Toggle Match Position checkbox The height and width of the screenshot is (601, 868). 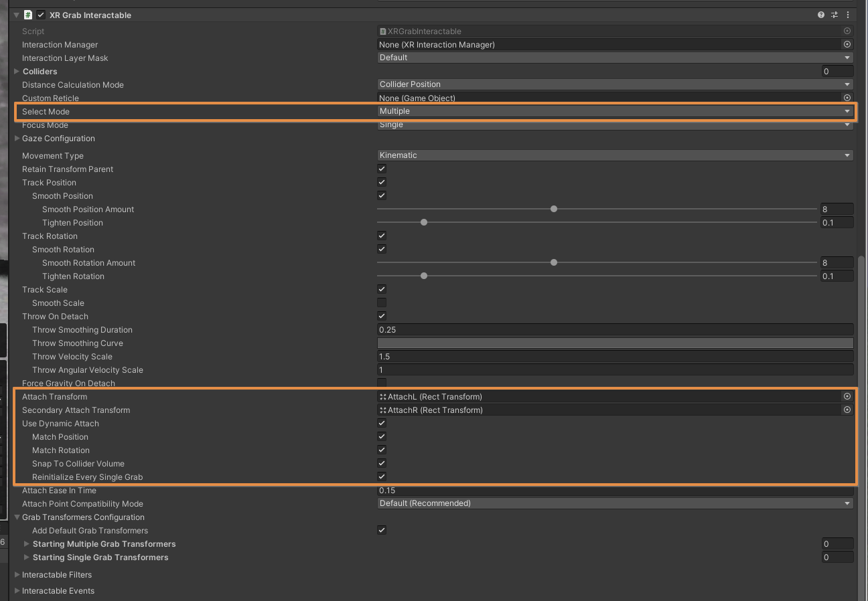coord(382,436)
